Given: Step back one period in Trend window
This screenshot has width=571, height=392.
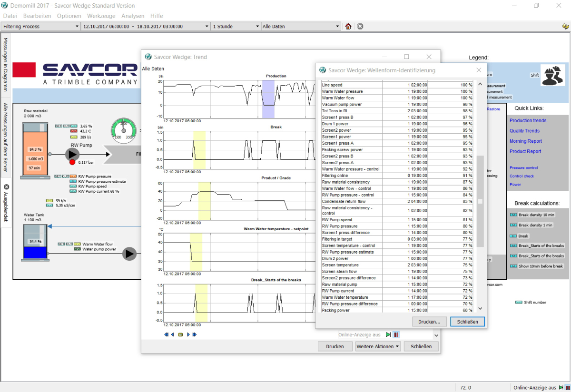Looking at the screenshot, I should pos(173,334).
